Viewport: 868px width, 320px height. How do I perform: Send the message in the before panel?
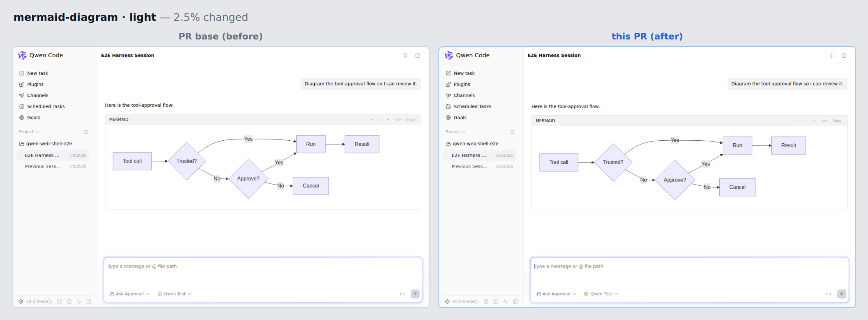pos(415,294)
